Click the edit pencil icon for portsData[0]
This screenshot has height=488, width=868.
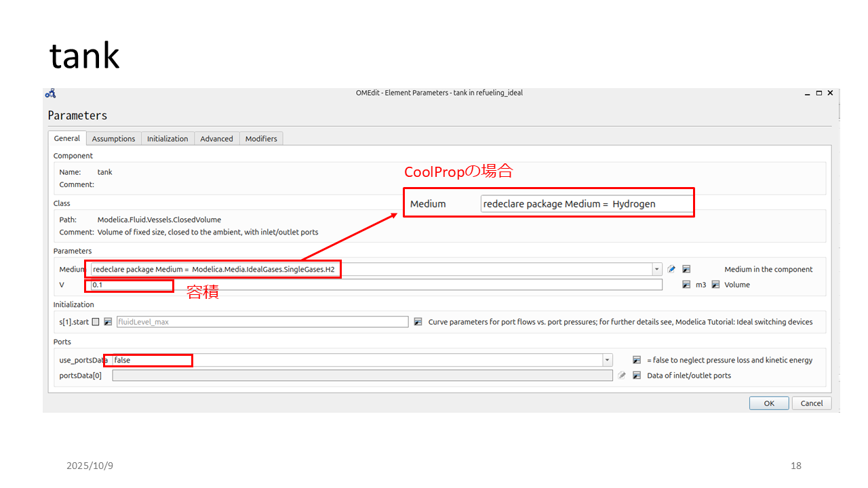click(x=622, y=375)
